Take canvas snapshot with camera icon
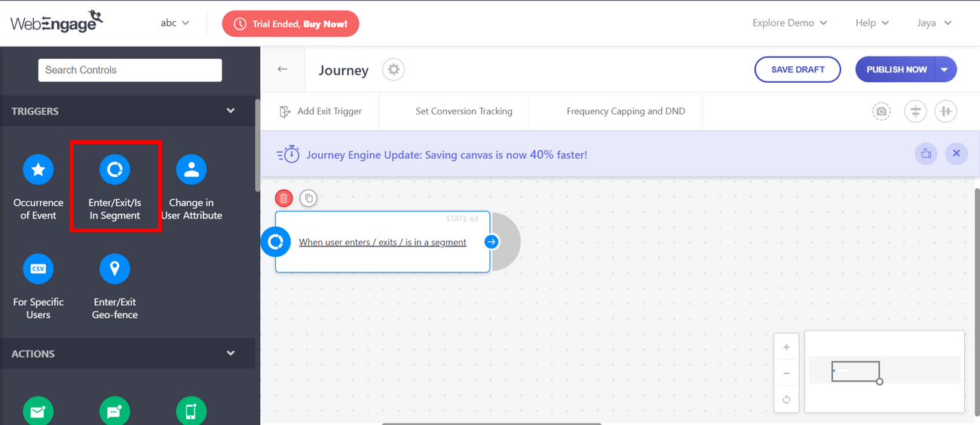Image resolution: width=980 pixels, height=425 pixels. (x=881, y=112)
